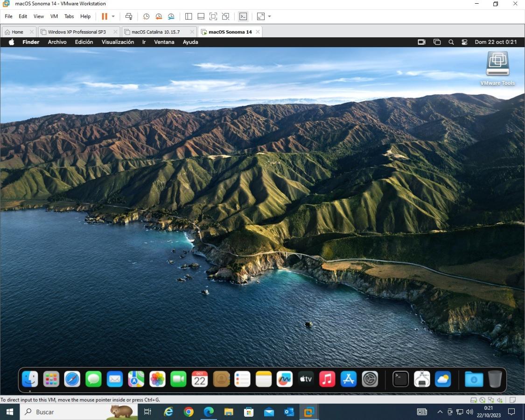Revert the VM to previous snapshot
Screen dimensions: 525x420
(x=159, y=16)
